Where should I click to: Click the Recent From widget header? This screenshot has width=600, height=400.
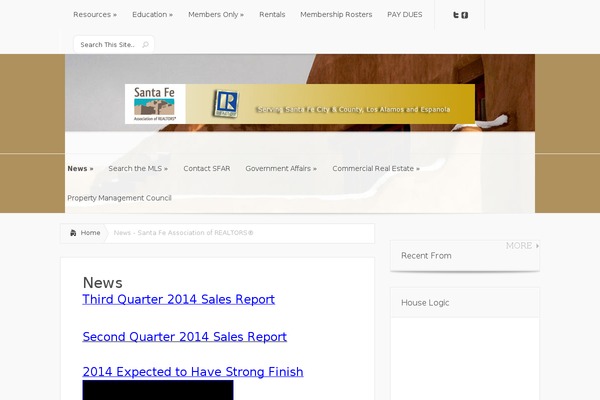click(465, 256)
